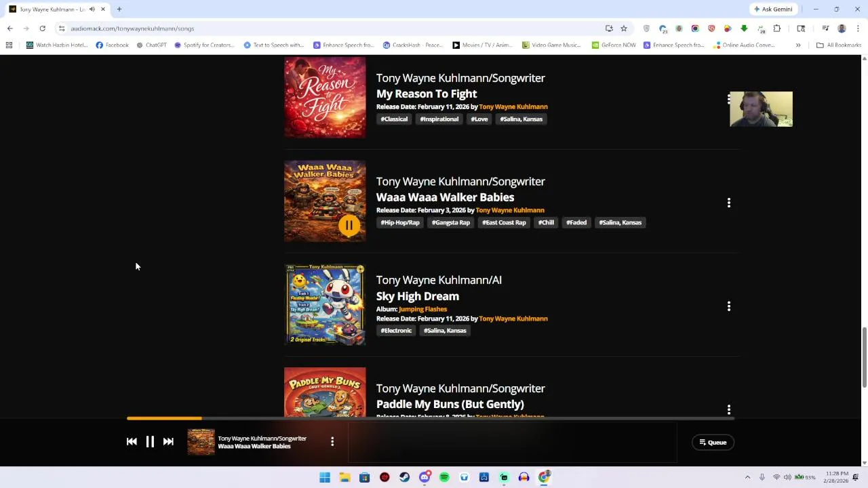Open the Facebook bookmark
868x488 pixels.
pos(113,45)
